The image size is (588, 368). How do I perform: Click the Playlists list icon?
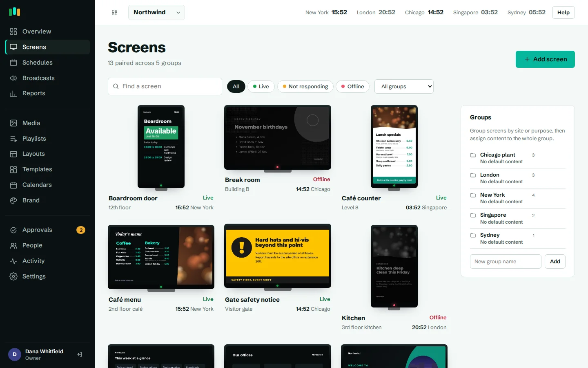click(13, 139)
